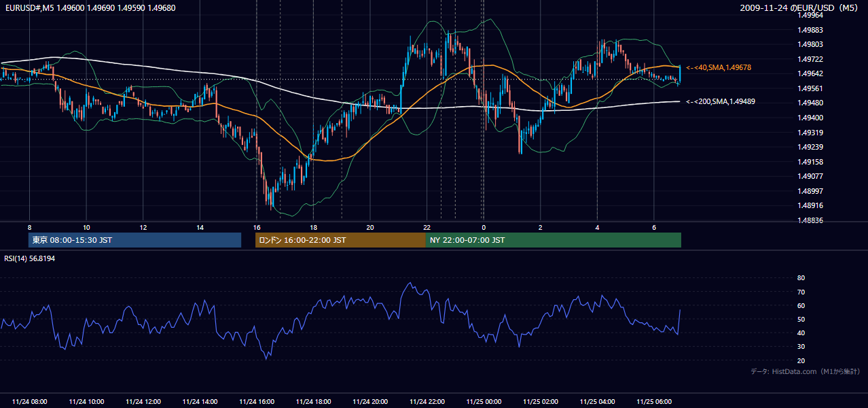This screenshot has width=868, height=408.
Task: Click hour tick 20 under price chart
Action: (x=370, y=227)
